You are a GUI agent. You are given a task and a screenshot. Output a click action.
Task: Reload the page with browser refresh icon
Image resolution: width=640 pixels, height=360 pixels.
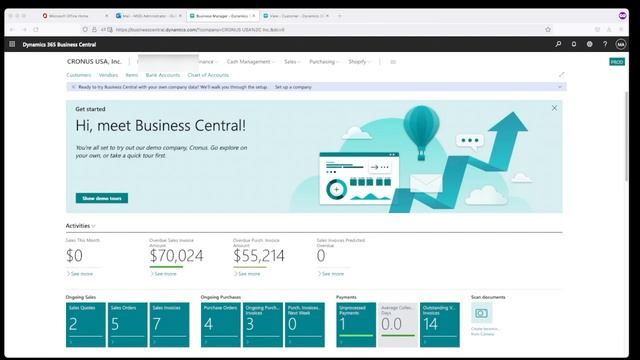(x=36, y=29)
